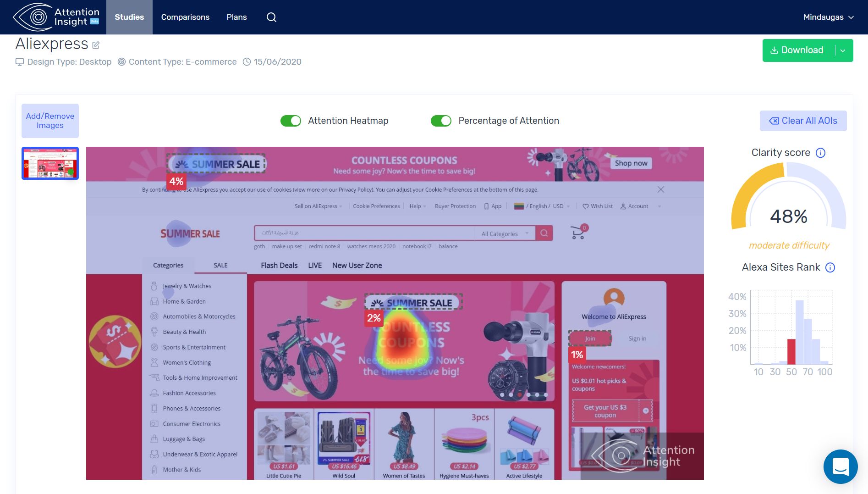
Task: Click the green Download button
Action: (798, 50)
